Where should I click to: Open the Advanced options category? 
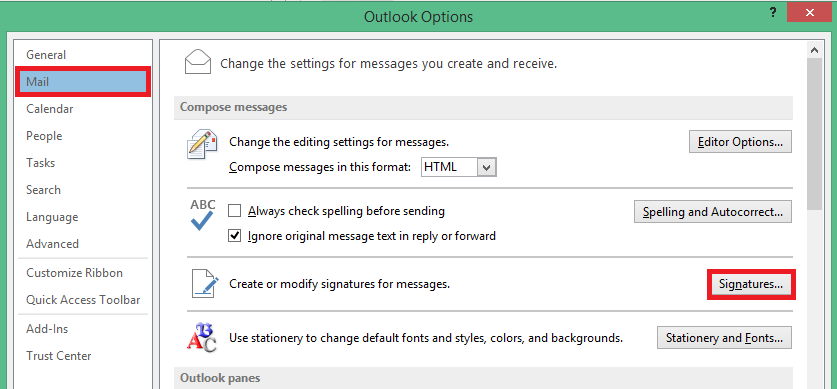point(84,244)
